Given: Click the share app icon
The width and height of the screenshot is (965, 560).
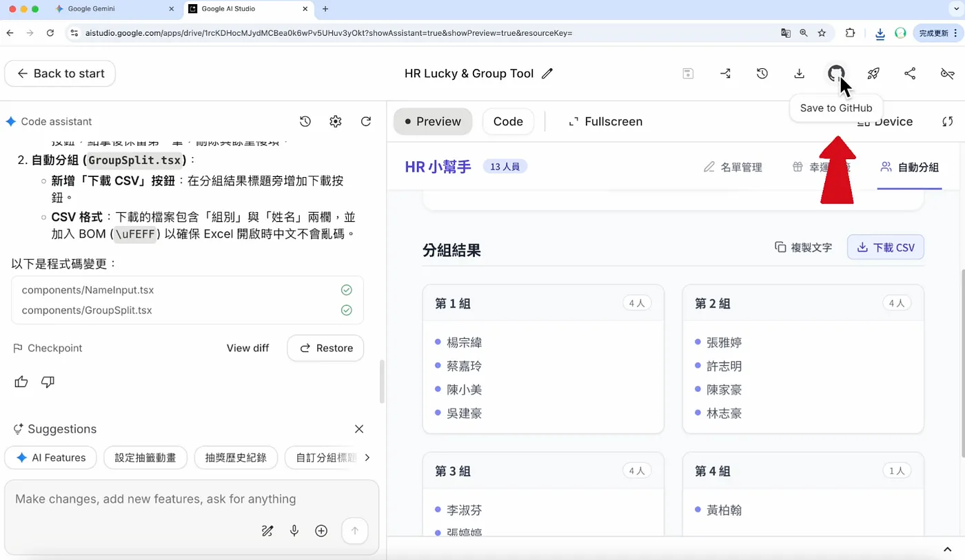Looking at the screenshot, I should pyautogui.click(x=910, y=74).
